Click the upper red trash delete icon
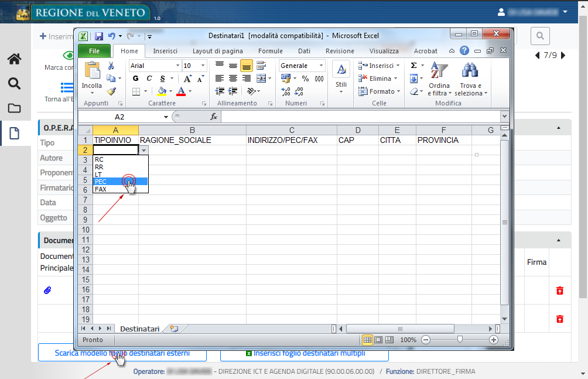 [x=560, y=291]
